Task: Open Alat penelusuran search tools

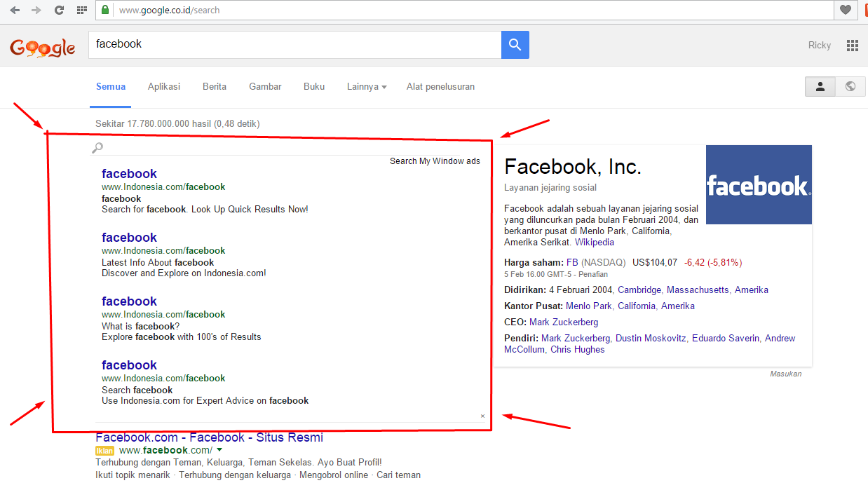Action: click(x=440, y=87)
